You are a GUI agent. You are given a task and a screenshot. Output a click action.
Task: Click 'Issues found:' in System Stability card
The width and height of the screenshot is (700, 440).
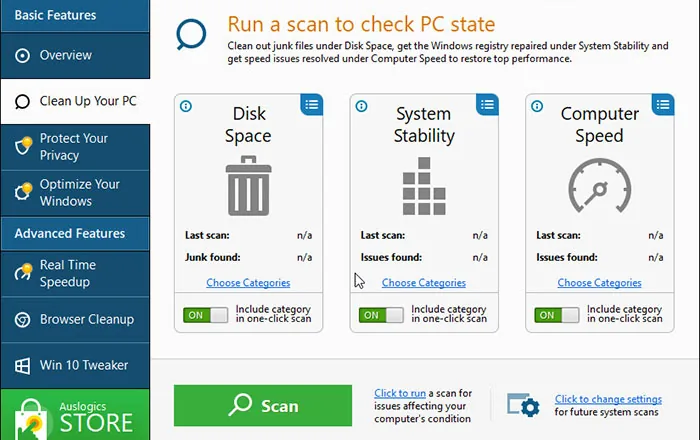391,257
